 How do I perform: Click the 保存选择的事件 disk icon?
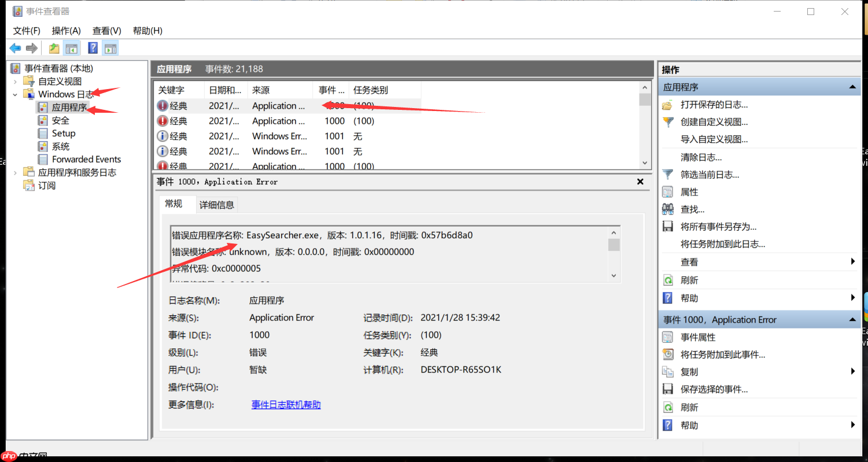[x=668, y=389]
